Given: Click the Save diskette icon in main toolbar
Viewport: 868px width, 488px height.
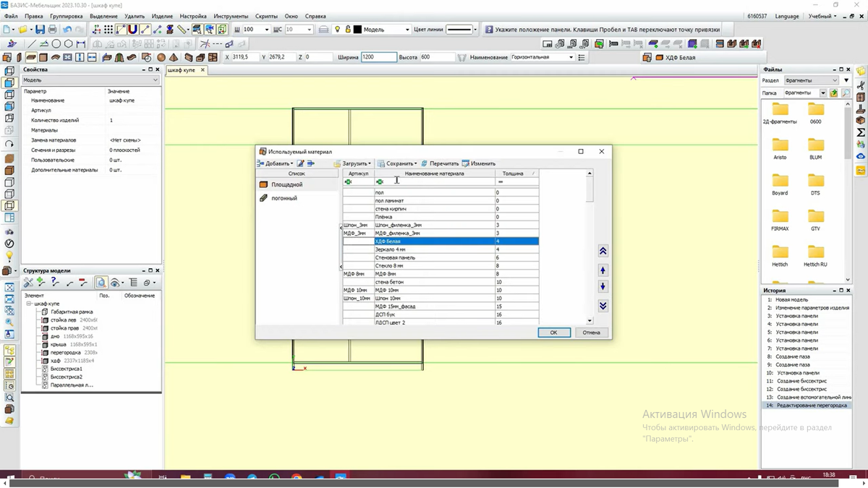Looking at the screenshot, I should 40,29.
